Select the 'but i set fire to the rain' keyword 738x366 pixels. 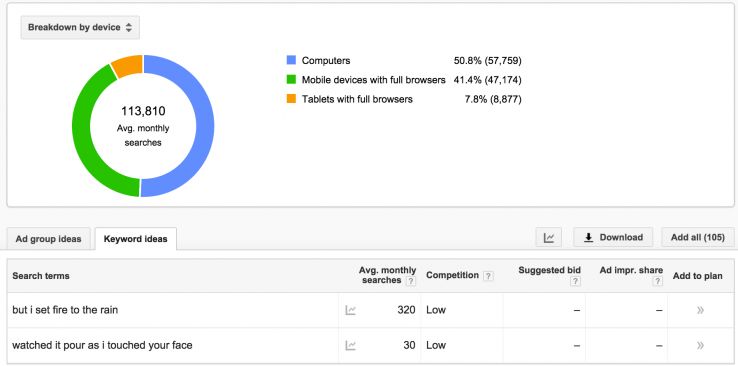tap(65, 310)
